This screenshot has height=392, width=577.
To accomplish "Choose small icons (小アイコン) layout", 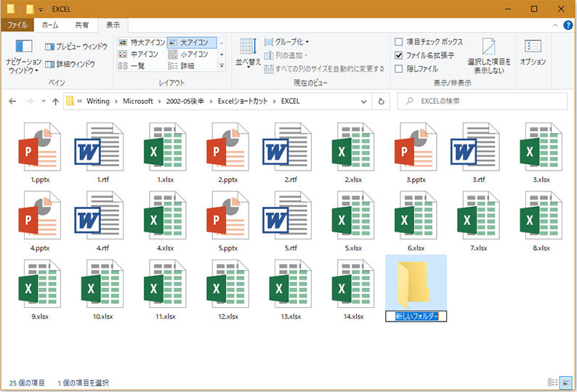I will [x=188, y=54].
